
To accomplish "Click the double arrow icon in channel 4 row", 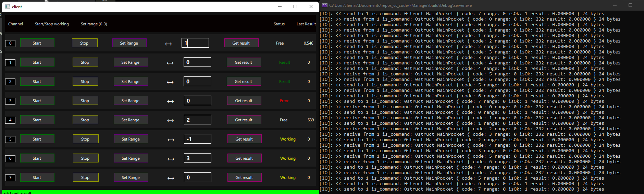I will click(170, 121).
